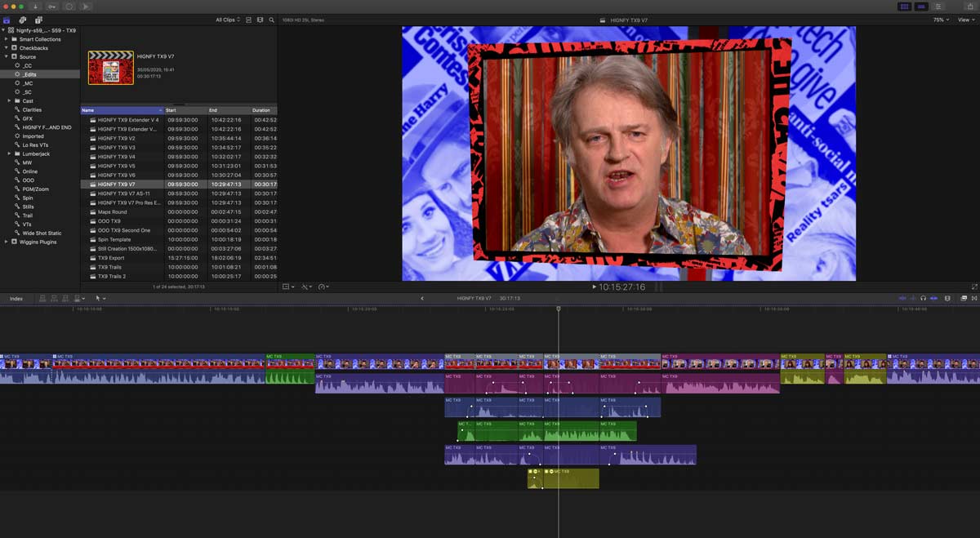Screen dimensions: 980x538
Task: Select the Maps Round clip row
Action: [x=179, y=211]
